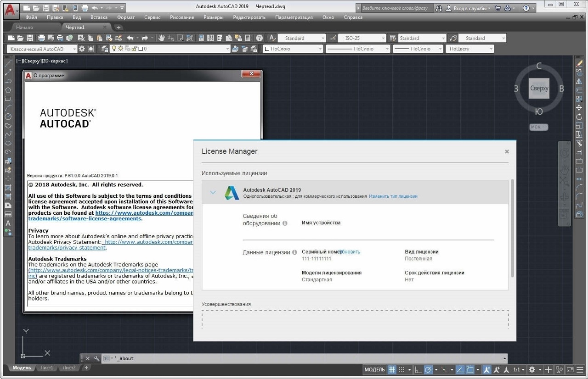Open the Рисование menu
The height and width of the screenshot is (379, 588).
tap(182, 17)
